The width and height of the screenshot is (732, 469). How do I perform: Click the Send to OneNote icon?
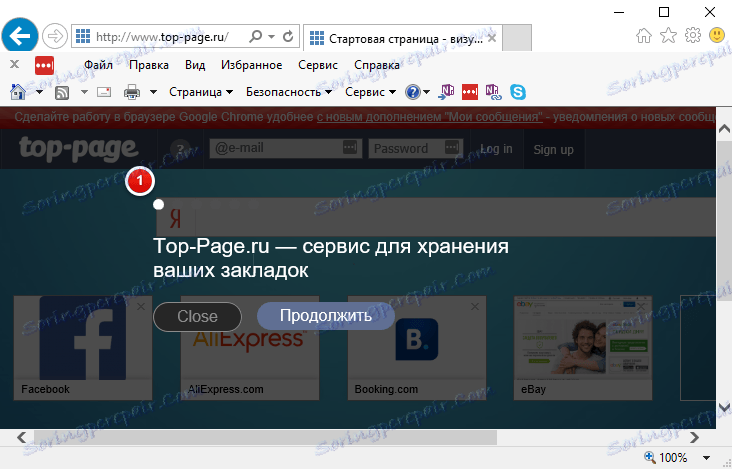446,91
